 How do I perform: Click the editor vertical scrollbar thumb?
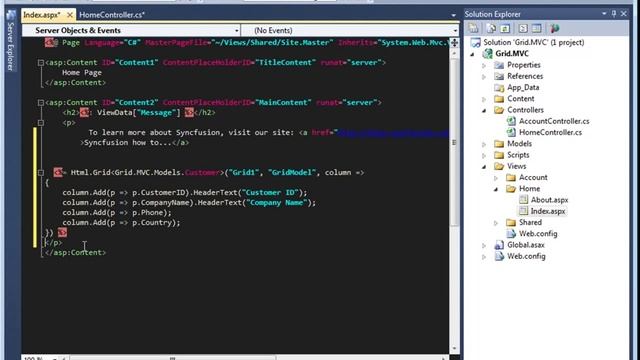click(454, 143)
